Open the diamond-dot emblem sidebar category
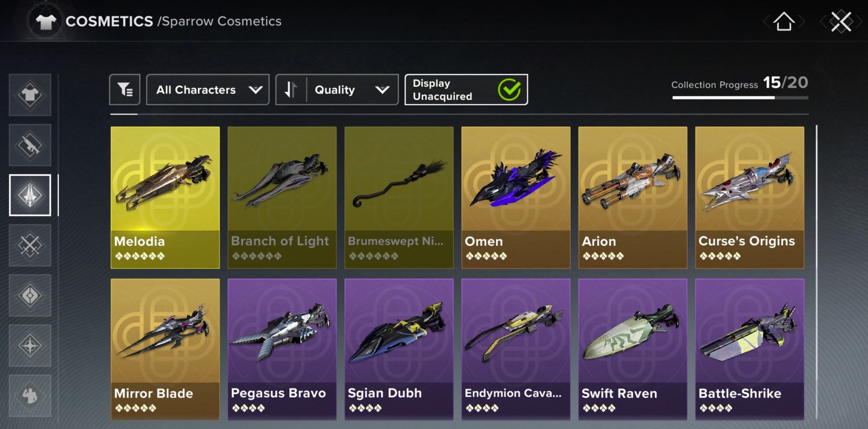The width and height of the screenshot is (868, 429). point(30,296)
